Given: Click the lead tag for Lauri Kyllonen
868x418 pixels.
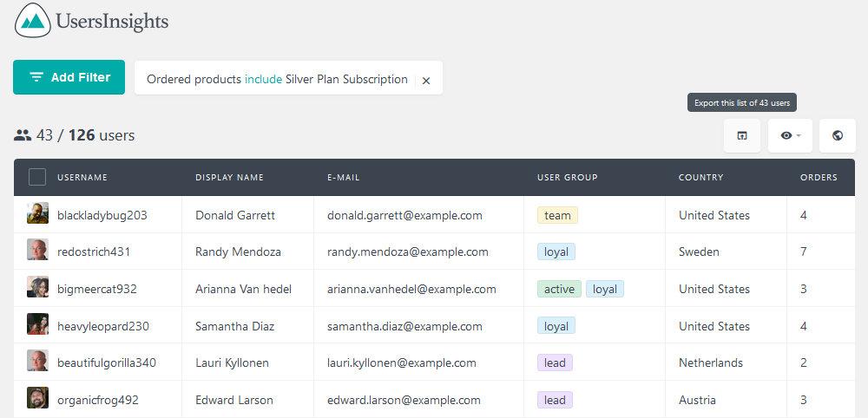Looking at the screenshot, I should pos(555,362).
